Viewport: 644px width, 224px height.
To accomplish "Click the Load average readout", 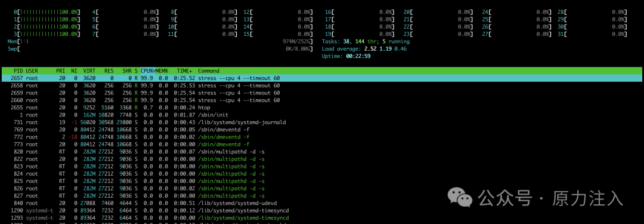I will pyautogui.click(x=364, y=49).
